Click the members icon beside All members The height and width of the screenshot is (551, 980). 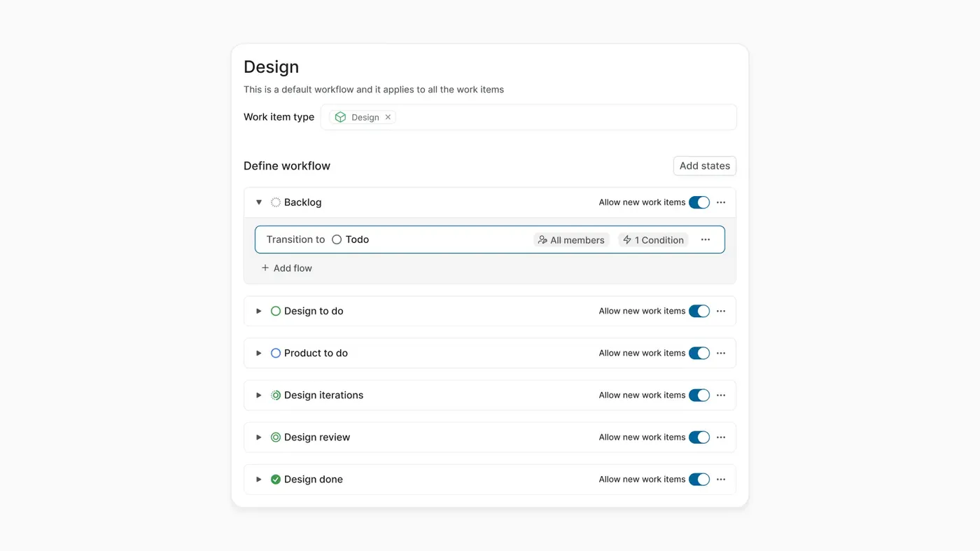(x=542, y=239)
